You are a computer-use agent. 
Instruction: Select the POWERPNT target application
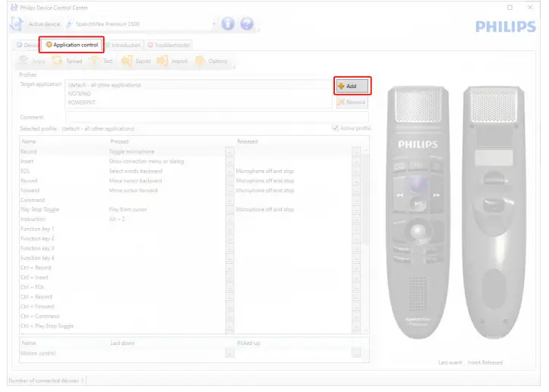point(198,103)
